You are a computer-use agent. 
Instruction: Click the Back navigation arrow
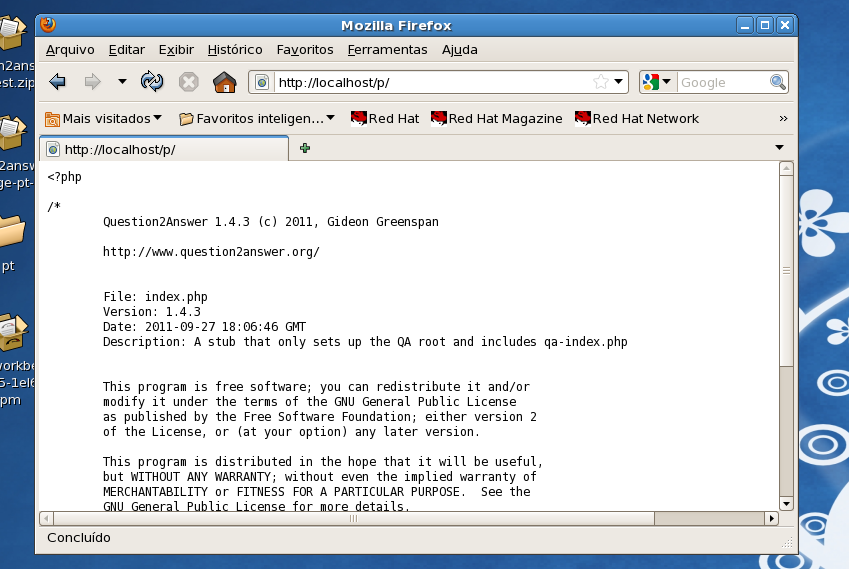coord(58,82)
